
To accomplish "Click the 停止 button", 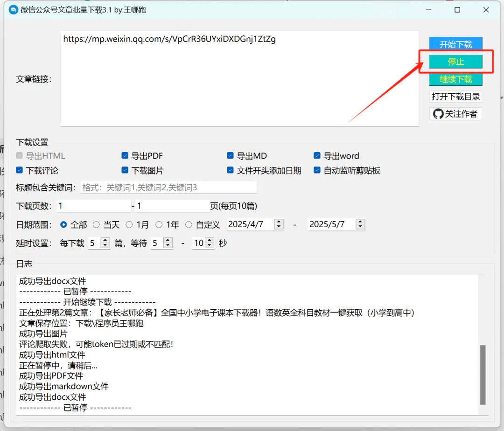I will (x=455, y=62).
